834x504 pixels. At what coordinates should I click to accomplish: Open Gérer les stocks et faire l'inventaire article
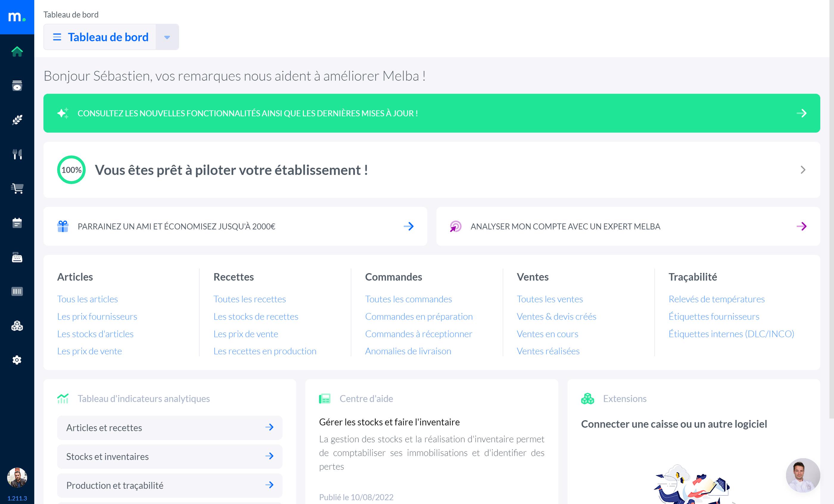coord(389,422)
